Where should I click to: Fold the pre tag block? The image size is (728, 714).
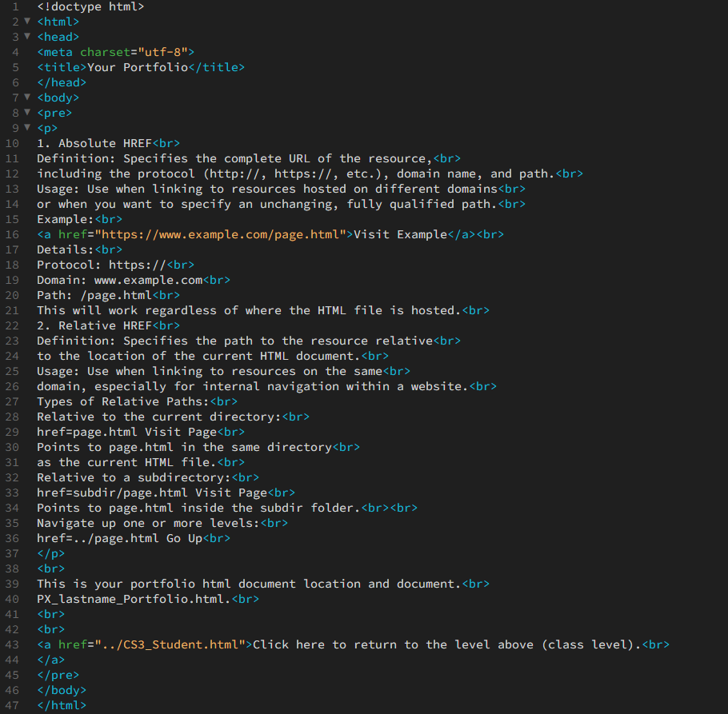(27, 113)
